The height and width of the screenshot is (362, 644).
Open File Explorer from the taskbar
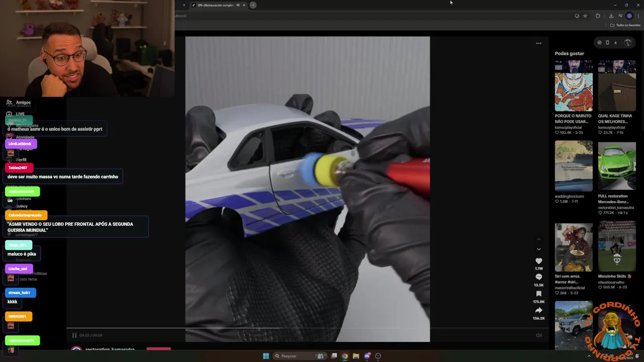(x=356, y=356)
